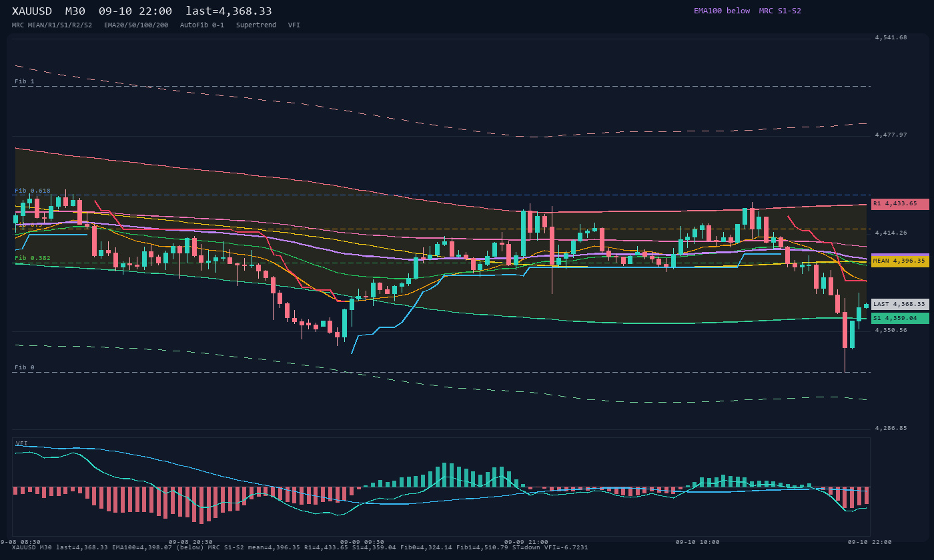
Task: Click the MEAN 4,396.35 price tag
Action: click(x=900, y=261)
